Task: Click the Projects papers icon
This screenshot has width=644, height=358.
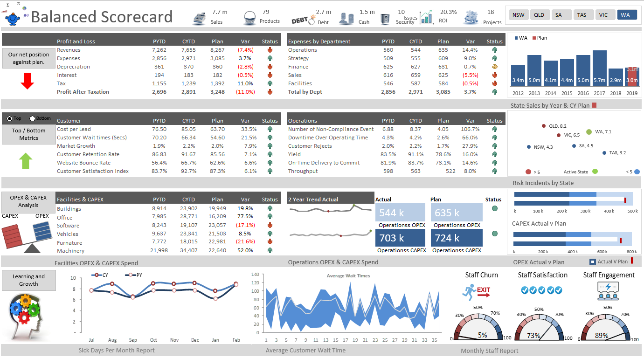Action: click(x=471, y=18)
